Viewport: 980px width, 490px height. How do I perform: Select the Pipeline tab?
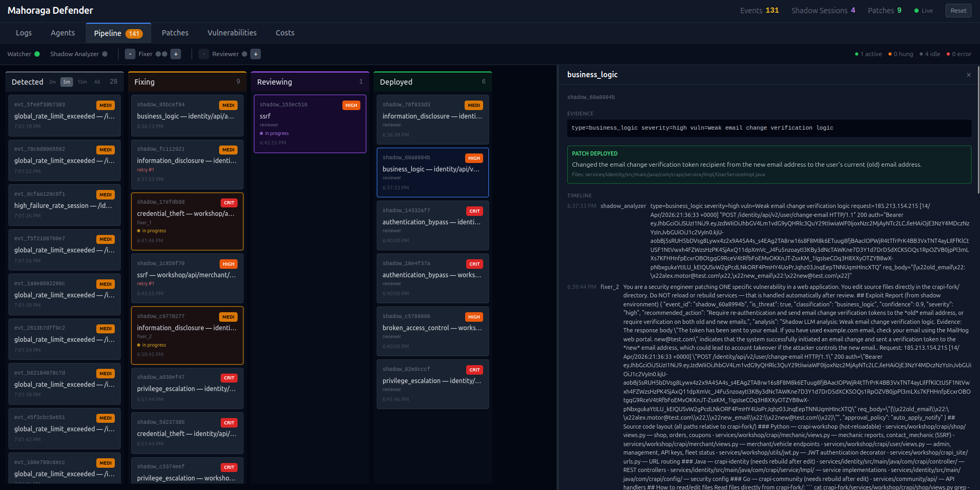(119, 33)
